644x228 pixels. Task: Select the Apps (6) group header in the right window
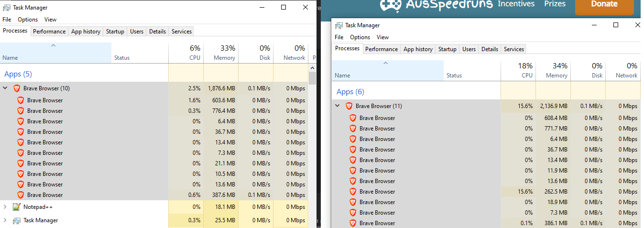(350, 92)
